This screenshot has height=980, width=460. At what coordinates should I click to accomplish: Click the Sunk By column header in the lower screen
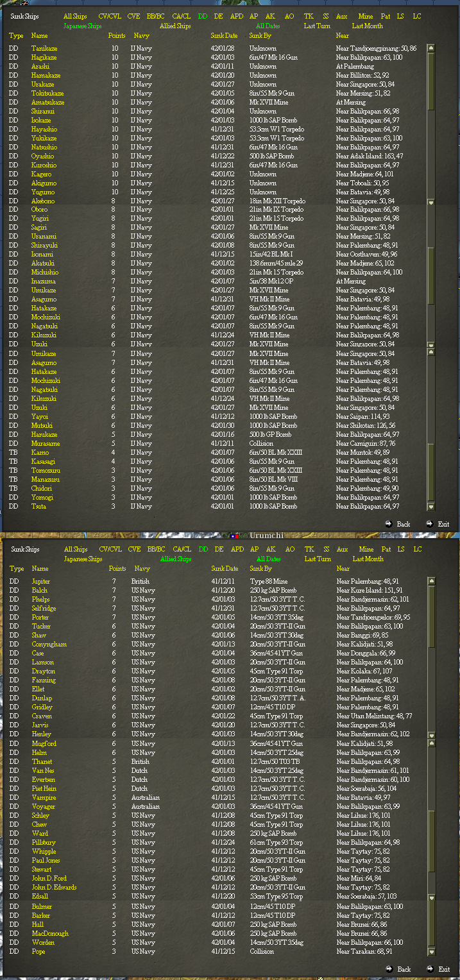[261, 569]
